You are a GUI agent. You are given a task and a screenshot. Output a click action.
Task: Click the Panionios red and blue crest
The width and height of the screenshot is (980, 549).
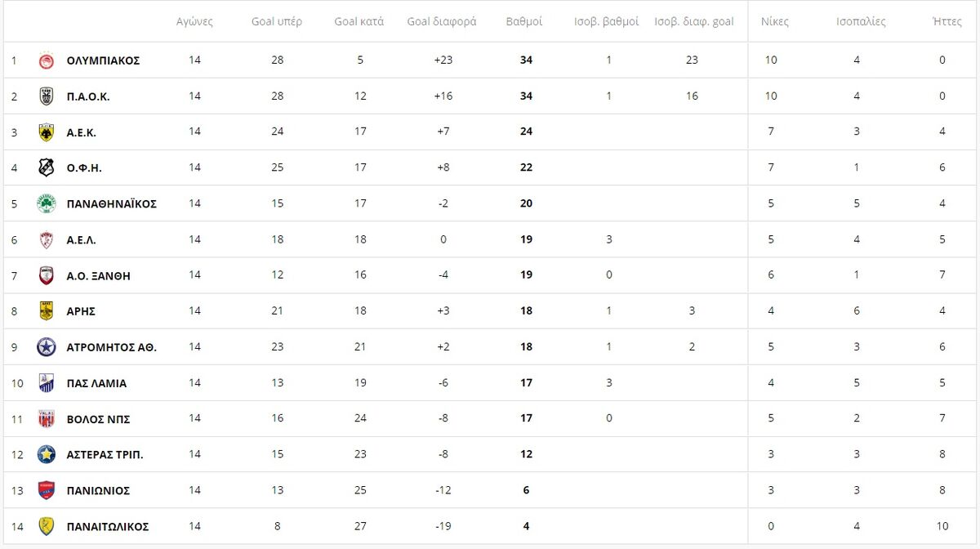pos(47,490)
